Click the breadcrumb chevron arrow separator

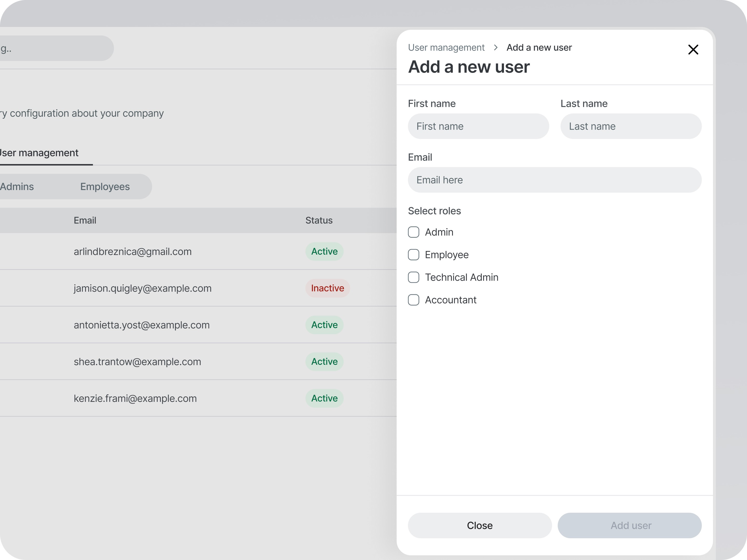coord(495,48)
